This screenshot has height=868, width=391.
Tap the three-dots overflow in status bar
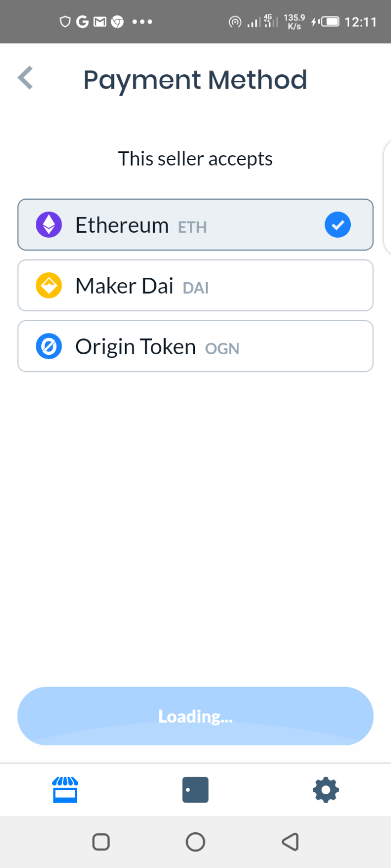pyautogui.click(x=142, y=22)
